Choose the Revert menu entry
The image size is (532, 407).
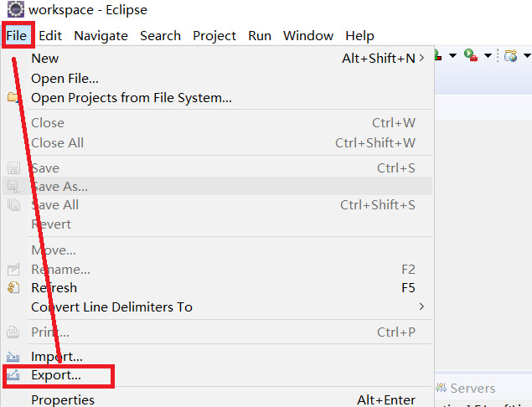217,224
